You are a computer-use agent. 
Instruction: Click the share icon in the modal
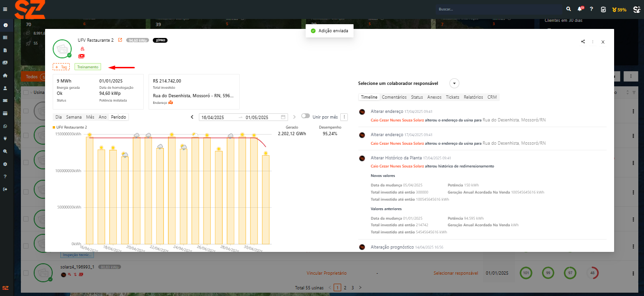tap(583, 42)
